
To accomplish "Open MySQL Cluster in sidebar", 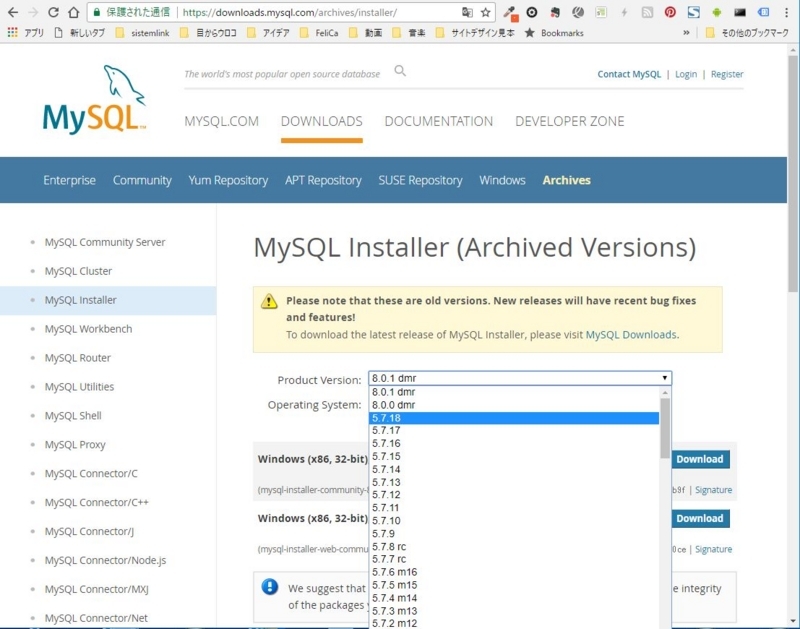I will [x=78, y=271].
